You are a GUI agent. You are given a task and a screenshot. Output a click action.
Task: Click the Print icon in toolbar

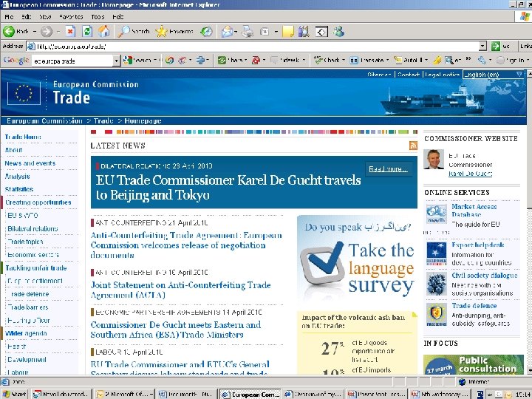tap(248, 32)
